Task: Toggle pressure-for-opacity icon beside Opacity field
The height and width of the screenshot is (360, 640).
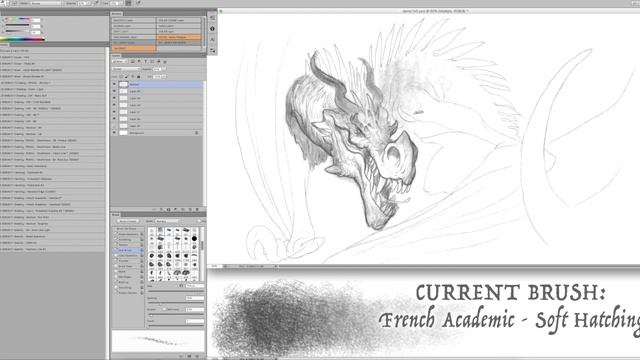Action: click(97, 3)
